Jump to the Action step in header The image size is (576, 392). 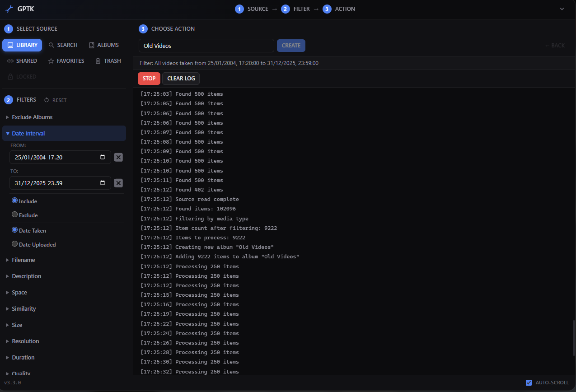pos(339,9)
